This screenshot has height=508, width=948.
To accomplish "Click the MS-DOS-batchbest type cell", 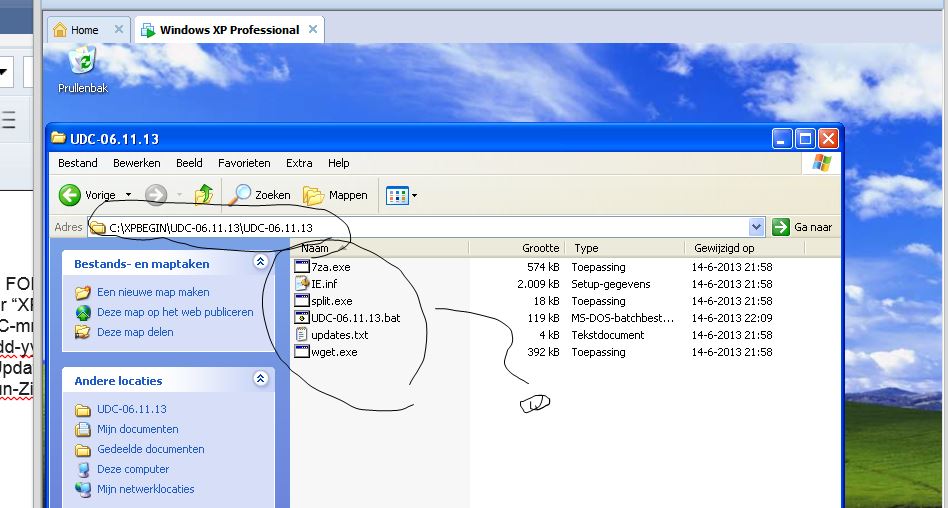I will click(x=622, y=318).
